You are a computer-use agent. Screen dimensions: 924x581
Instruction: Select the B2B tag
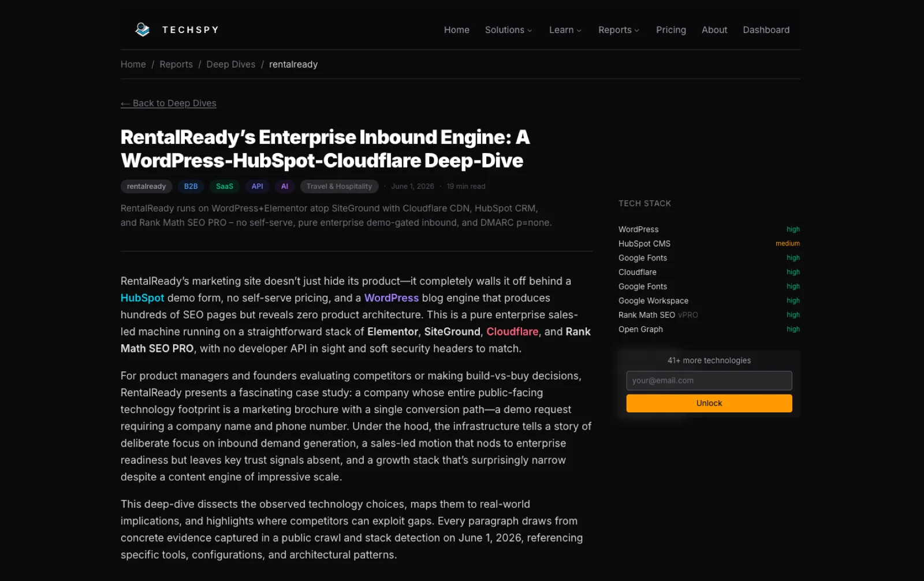coord(191,187)
